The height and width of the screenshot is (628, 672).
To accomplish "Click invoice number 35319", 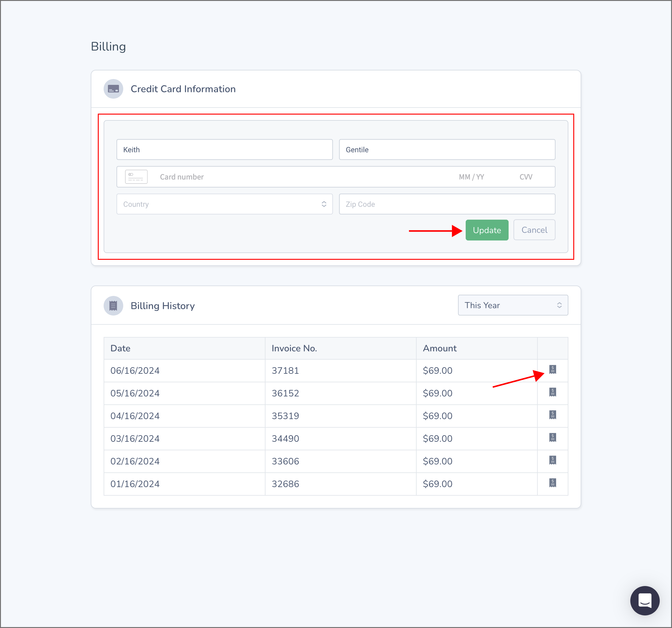I will click(x=285, y=416).
